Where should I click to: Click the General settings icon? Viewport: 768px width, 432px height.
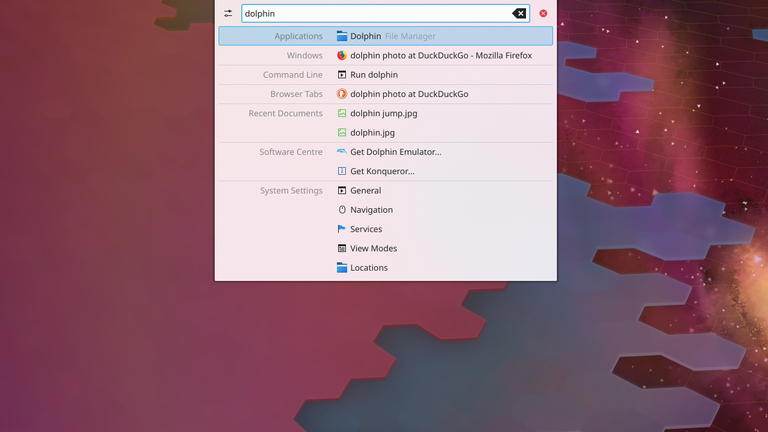(x=342, y=190)
